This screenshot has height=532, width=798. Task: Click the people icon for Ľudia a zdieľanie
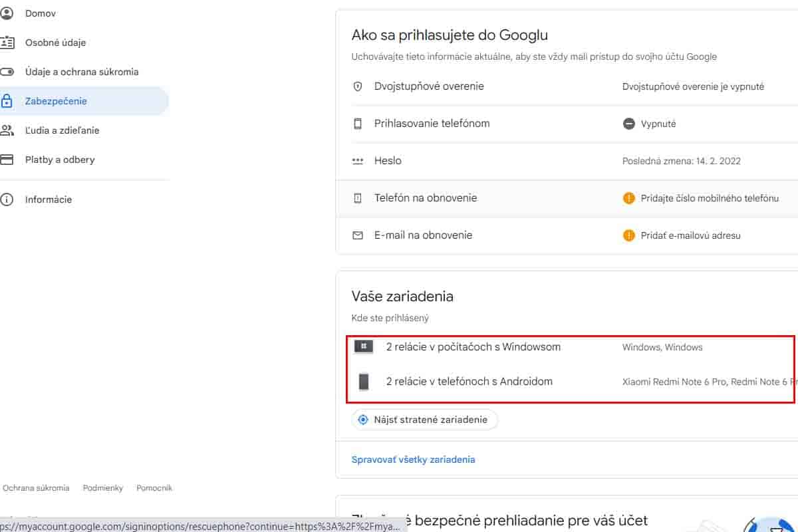(x=7, y=130)
